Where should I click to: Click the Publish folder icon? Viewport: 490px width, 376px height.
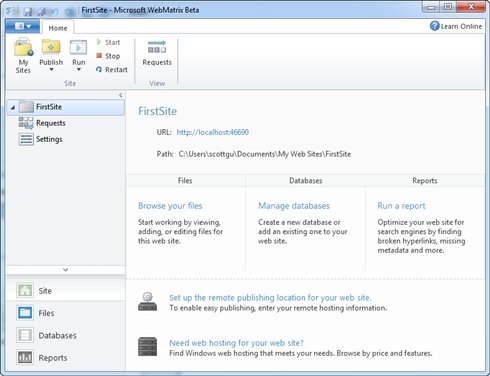click(x=51, y=47)
